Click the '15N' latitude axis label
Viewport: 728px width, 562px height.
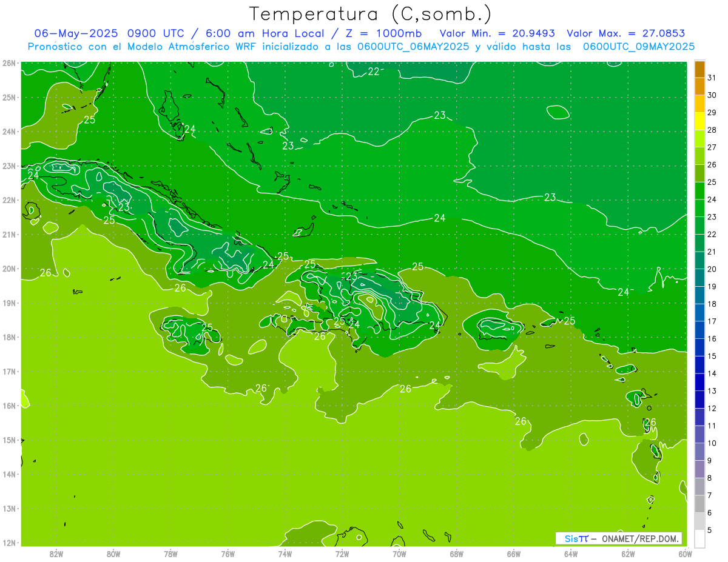(x=8, y=440)
